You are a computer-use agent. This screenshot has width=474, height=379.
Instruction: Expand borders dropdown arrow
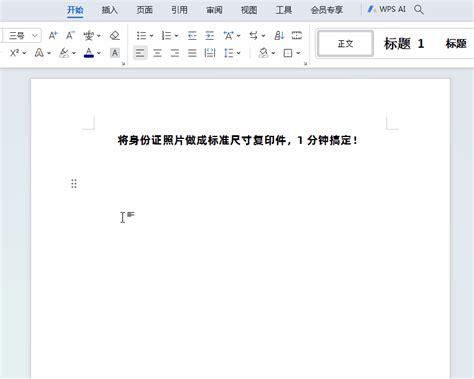pos(298,53)
